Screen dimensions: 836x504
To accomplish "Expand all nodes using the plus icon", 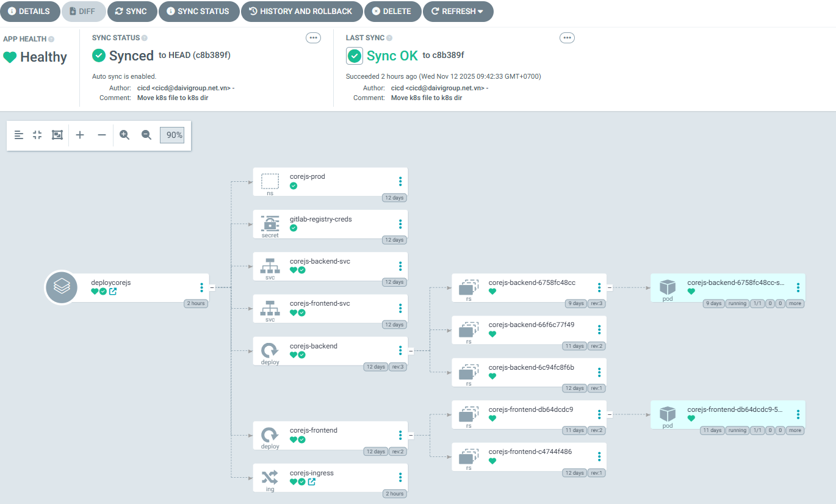I will click(x=80, y=135).
